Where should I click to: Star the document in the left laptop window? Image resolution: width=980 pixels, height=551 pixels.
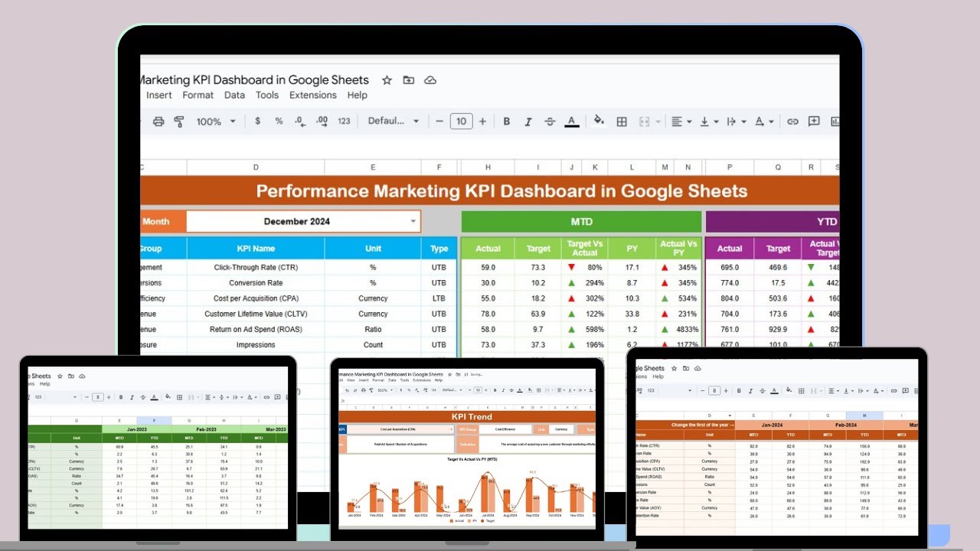pos(60,376)
